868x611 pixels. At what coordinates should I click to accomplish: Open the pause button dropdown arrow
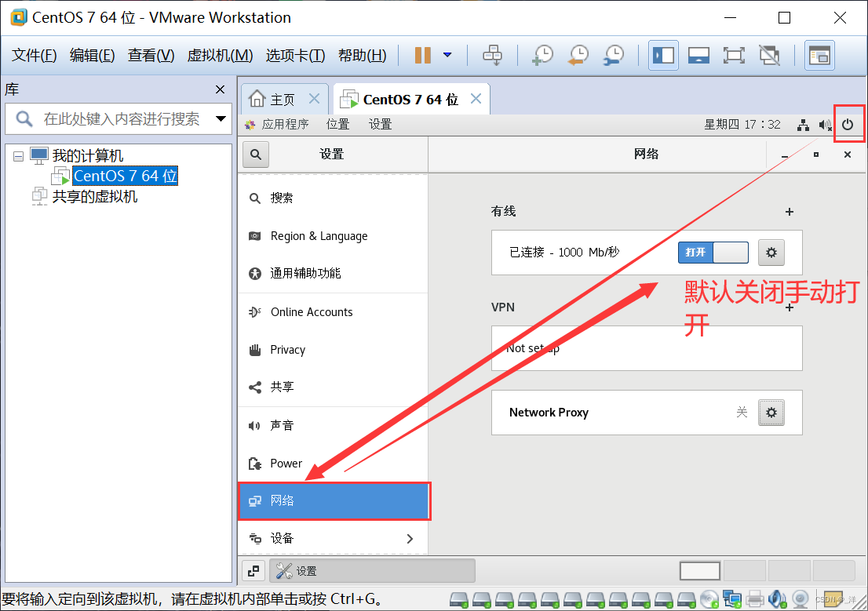point(447,56)
